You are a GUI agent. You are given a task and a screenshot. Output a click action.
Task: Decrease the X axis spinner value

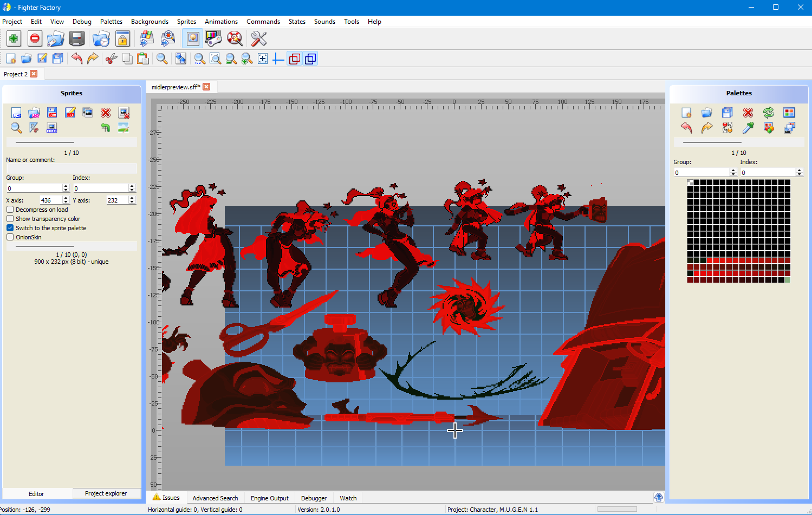pos(66,202)
